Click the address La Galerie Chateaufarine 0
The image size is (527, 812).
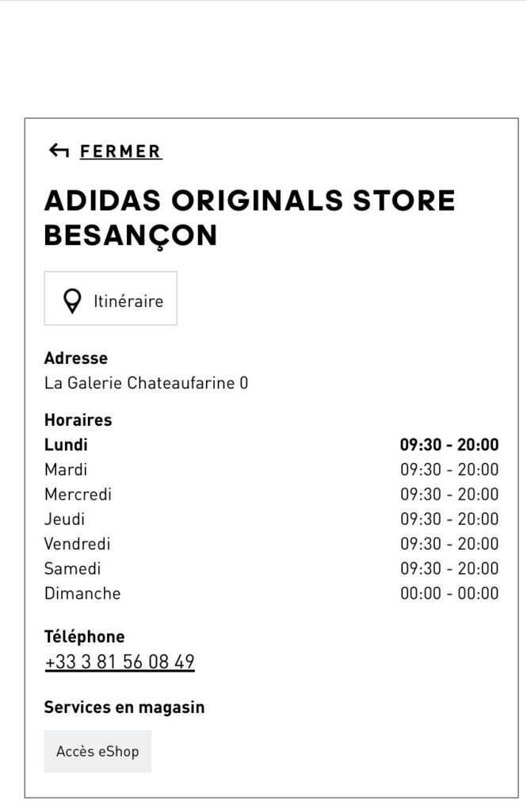pos(146,384)
